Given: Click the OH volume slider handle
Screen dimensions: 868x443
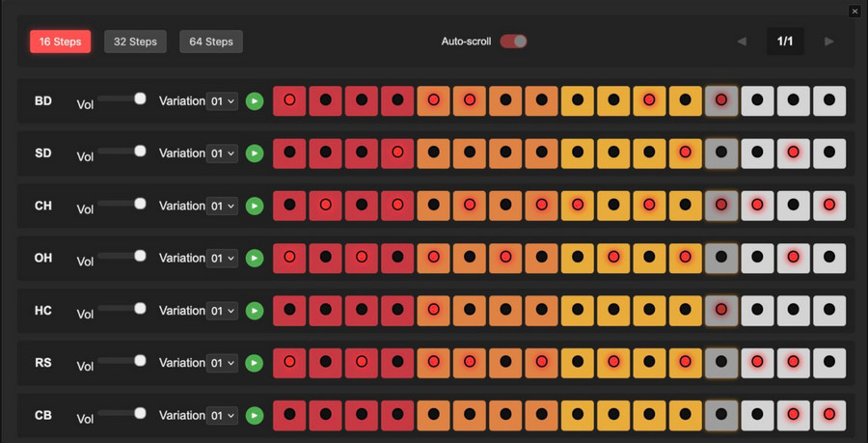Looking at the screenshot, I should (140, 256).
